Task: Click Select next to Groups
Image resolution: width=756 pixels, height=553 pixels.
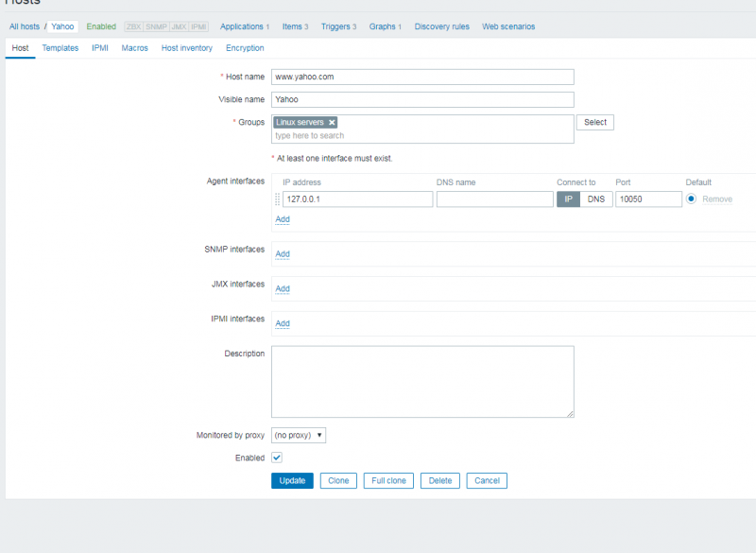Action: point(594,122)
